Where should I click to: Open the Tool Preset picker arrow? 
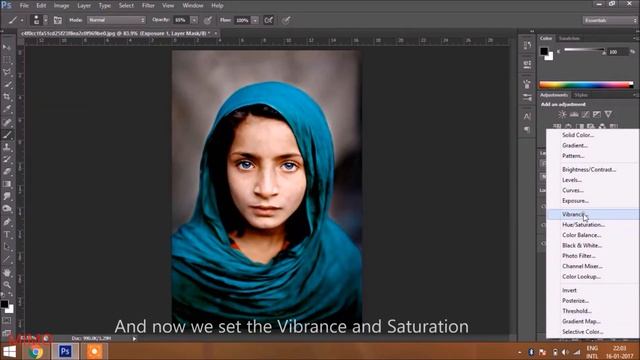[22, 20]
